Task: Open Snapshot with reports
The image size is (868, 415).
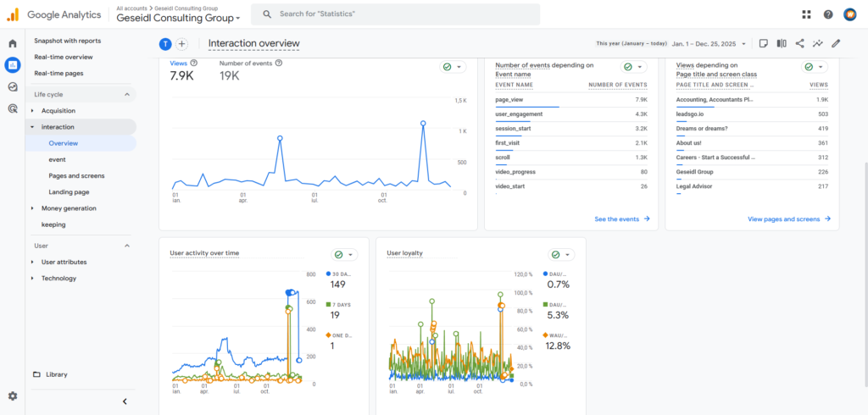Action: tap(68, 41)
